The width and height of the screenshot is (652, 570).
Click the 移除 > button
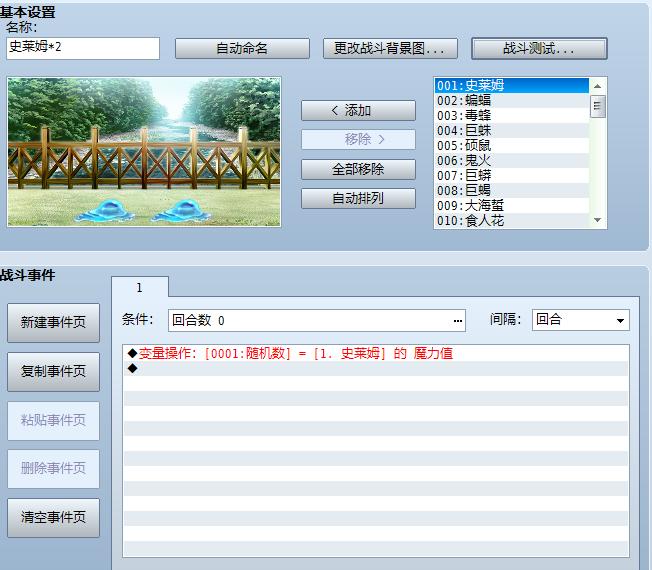click(x=358, y=139)
